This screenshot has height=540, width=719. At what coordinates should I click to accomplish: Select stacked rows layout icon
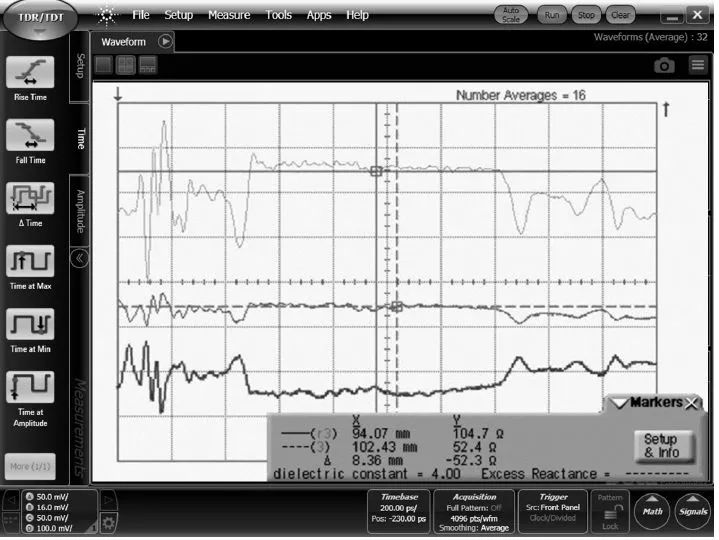click(x=148, y=65)
